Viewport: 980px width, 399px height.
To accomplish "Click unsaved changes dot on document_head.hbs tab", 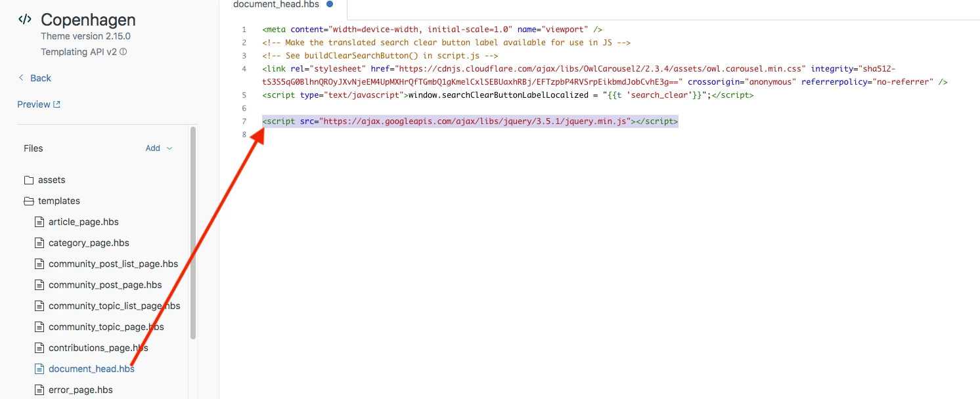I will 330,4.
